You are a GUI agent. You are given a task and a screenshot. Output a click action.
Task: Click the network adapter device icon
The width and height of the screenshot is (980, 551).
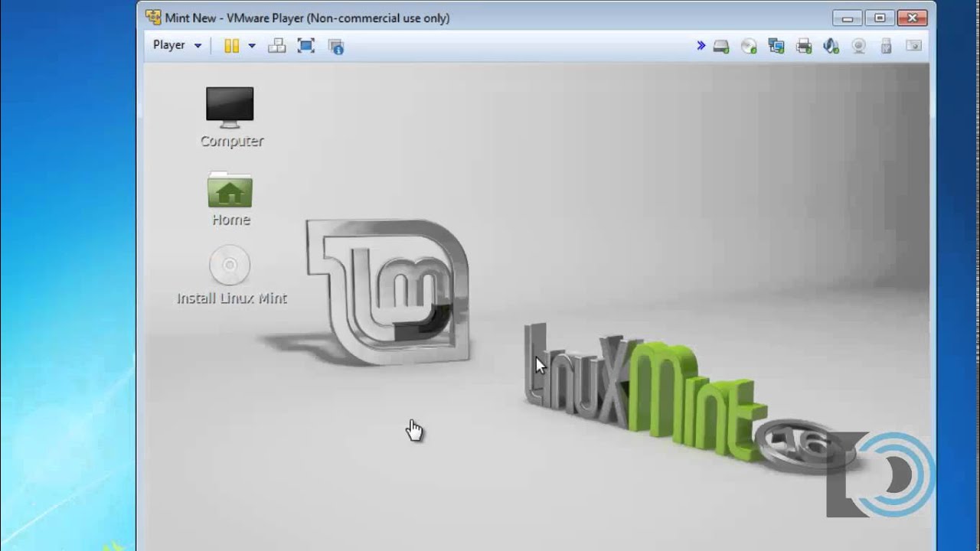776,47
